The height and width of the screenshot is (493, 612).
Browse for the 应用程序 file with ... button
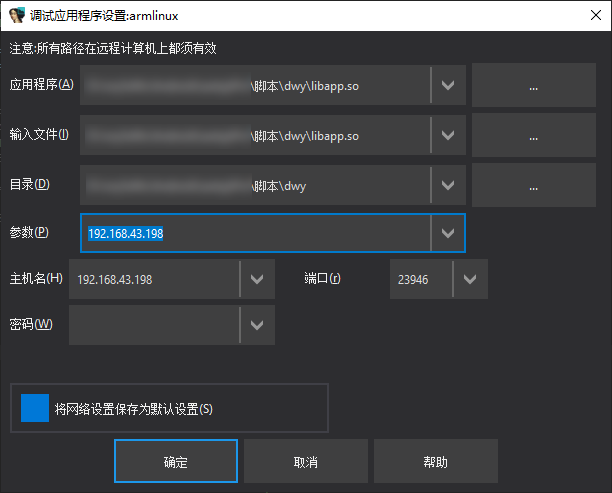[x=534, y=85]
